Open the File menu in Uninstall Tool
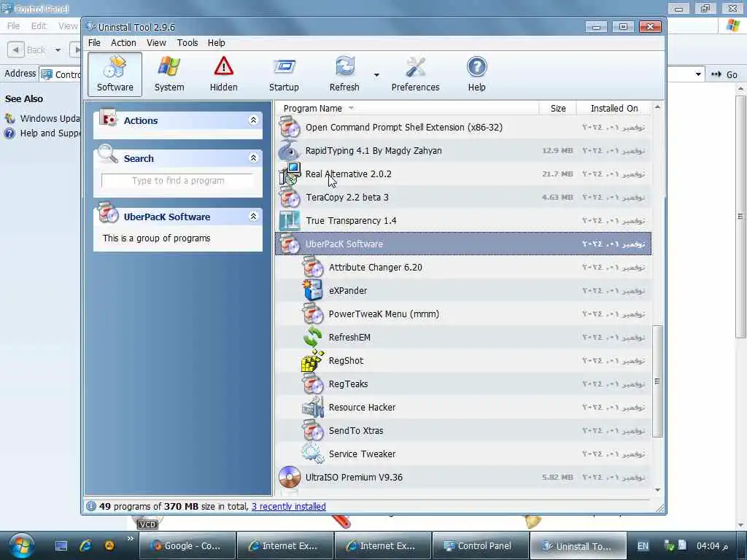The image size is (747, 560). (x=94, y=43)
